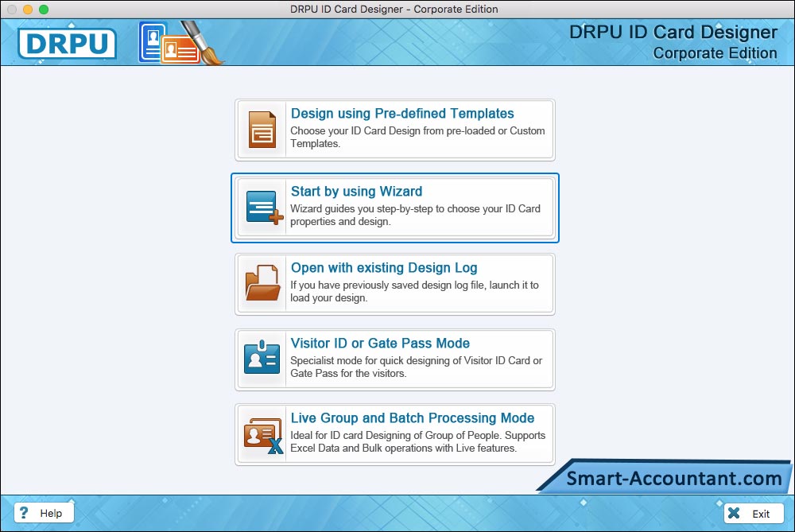Click 'Ideal for ID card Designing' description text
The height and width of the screenshot is (532, 795).
tap(418, 441)
